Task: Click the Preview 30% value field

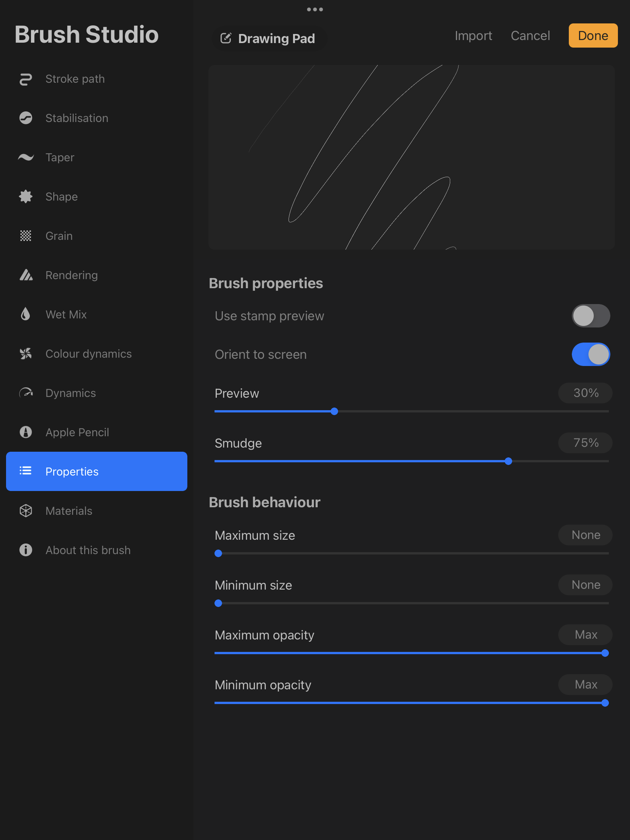Action: [x=585, y=393]
